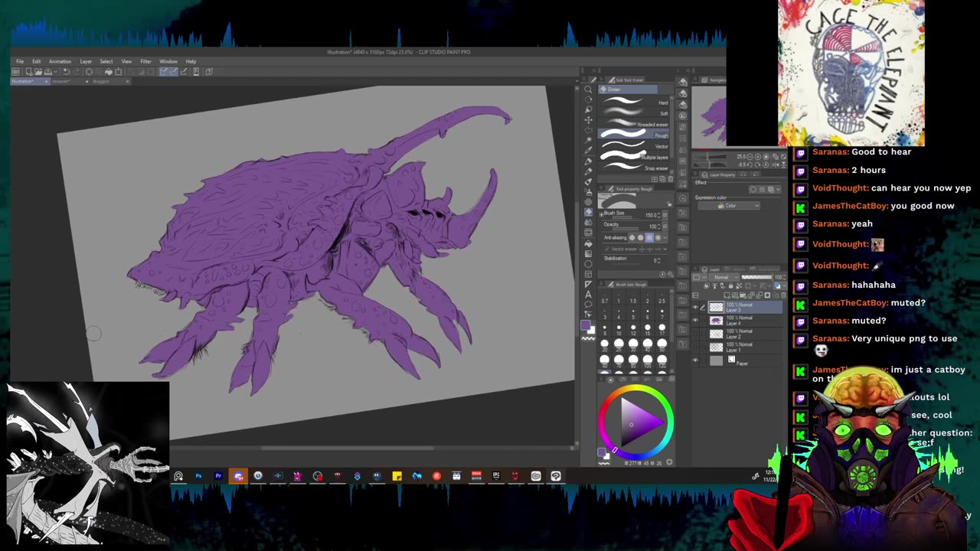The height and width of the screenshot is (551, 980).
Task: Select the transparent color swatch below main colors
Action: (x=589, y=338)
